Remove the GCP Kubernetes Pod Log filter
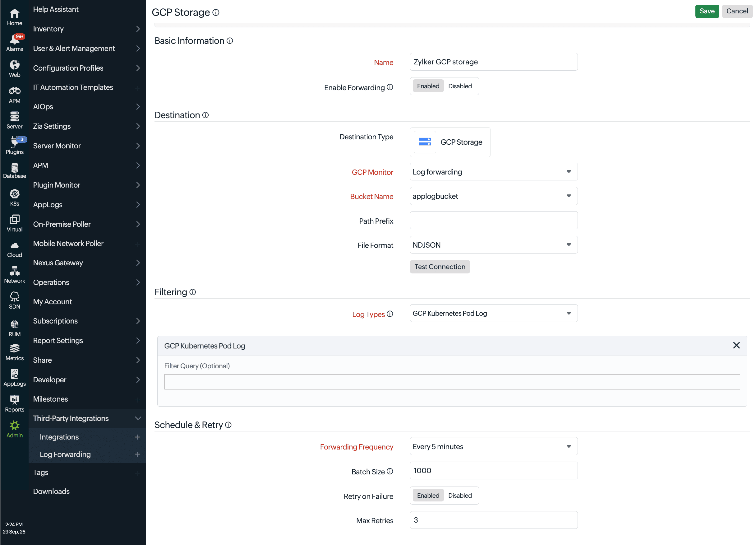This screenshot has height=545, width=756. (x=736, y=346)
